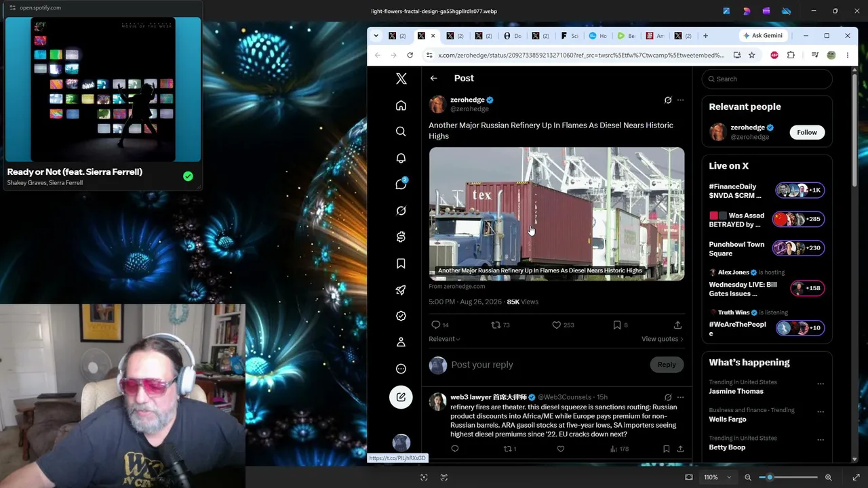Toggle the green saved checkmark in Spotify
This screenshot has height=488, width=868.
point(188,176)
